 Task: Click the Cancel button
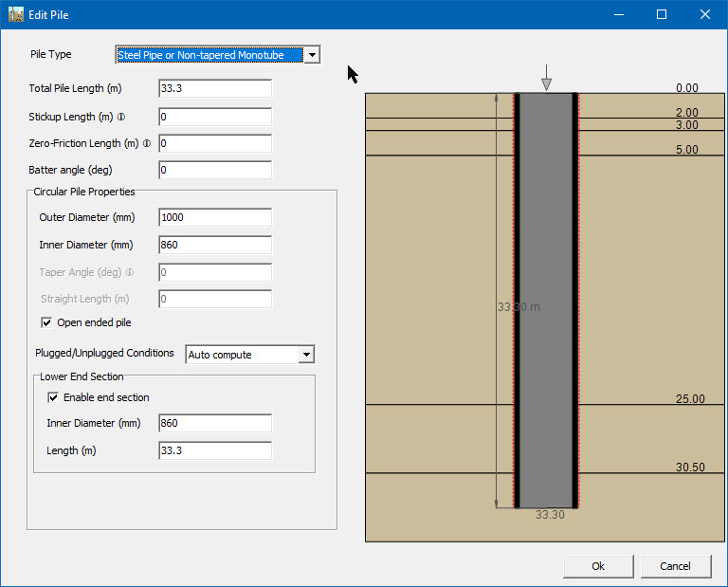click(676, 566)
